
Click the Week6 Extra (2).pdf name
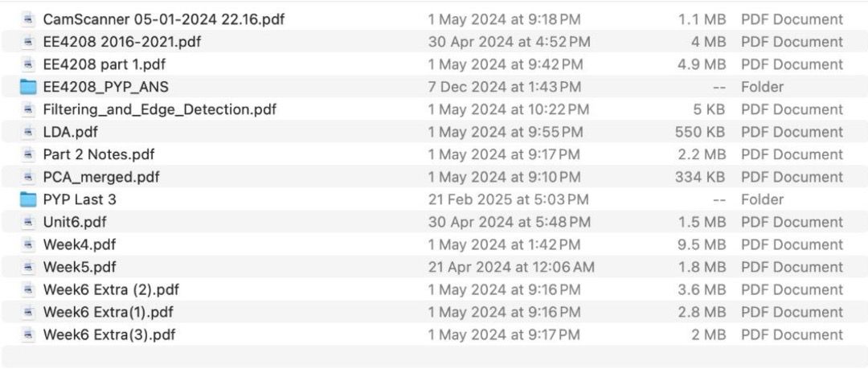click(111, 289)
